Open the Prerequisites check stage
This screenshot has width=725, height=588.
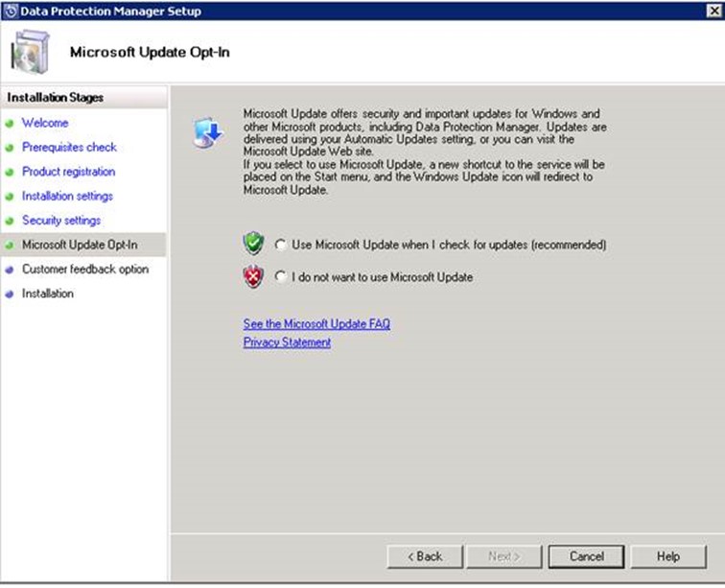point(69,147)
